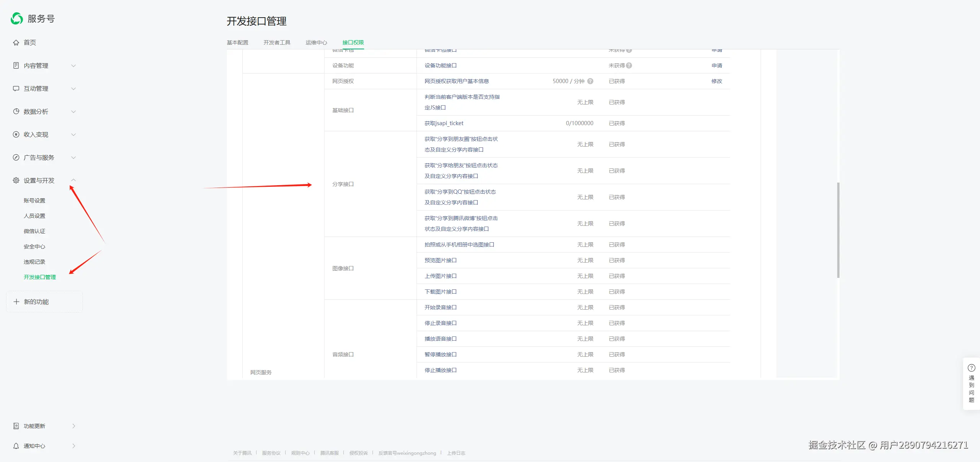Click the 设置与开发 gear icon
This screenshot has width=980, height=462.
click(16, 180)
